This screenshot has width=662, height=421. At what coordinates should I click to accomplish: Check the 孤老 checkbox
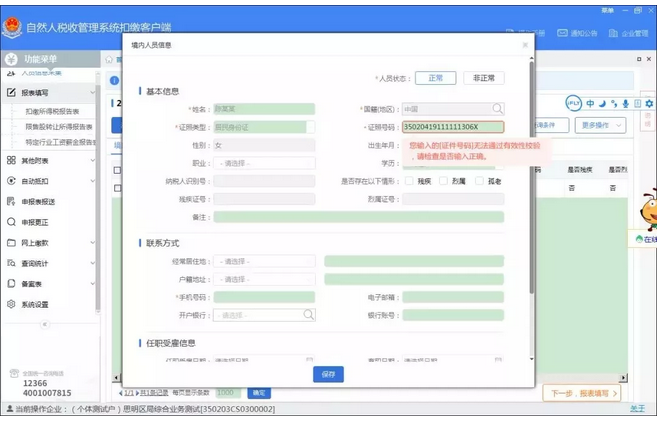(479, 181)
